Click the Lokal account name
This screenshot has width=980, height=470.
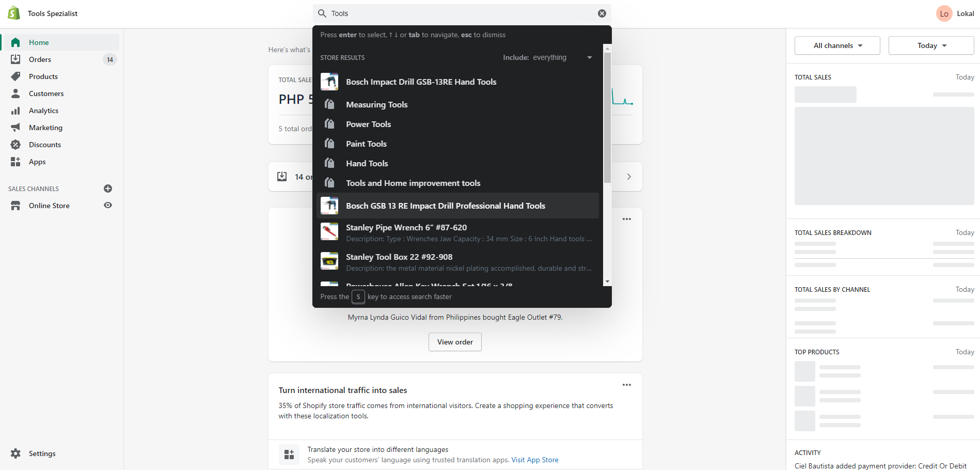click(x=965, y=13)
